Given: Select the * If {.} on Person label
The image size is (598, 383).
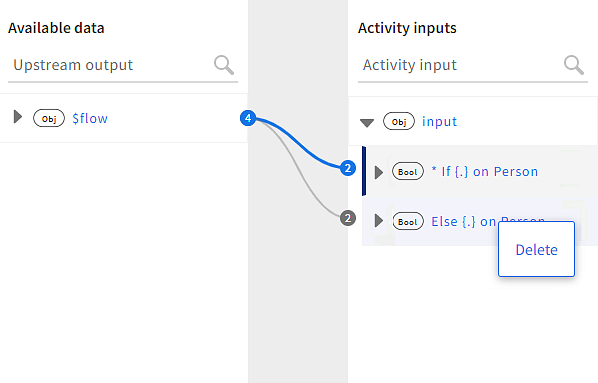Looking at the screenshot, I should [x=485, y=172].
